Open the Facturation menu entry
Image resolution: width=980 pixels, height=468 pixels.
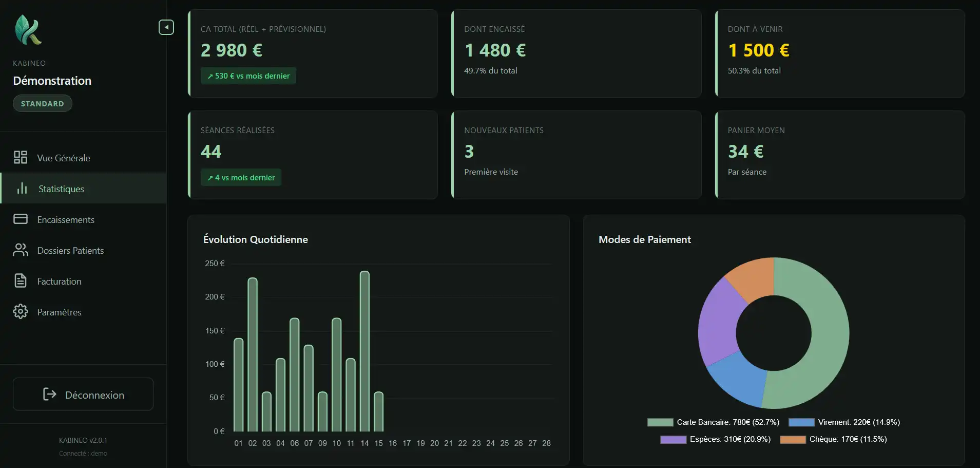[x=59, y=281]
